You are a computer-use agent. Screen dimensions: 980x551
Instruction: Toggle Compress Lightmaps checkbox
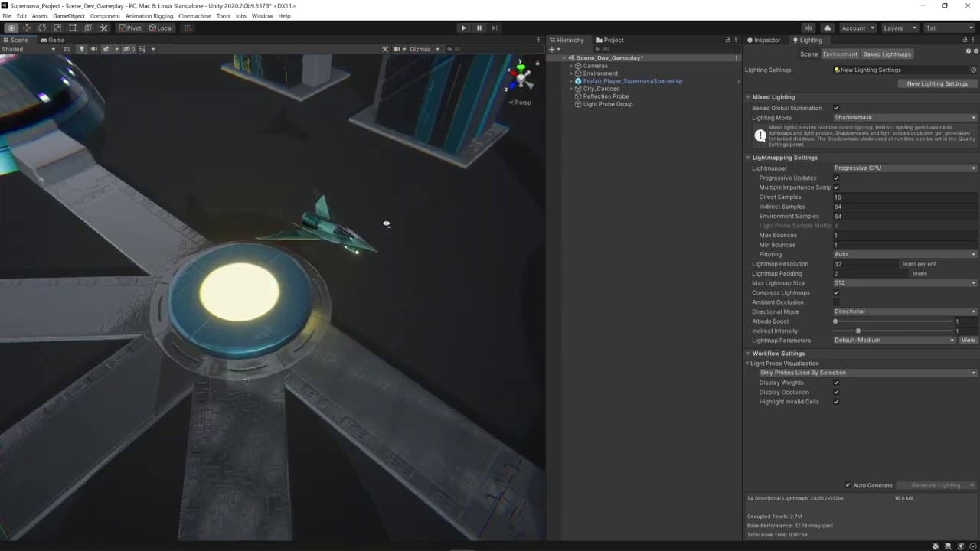point(836,293)
